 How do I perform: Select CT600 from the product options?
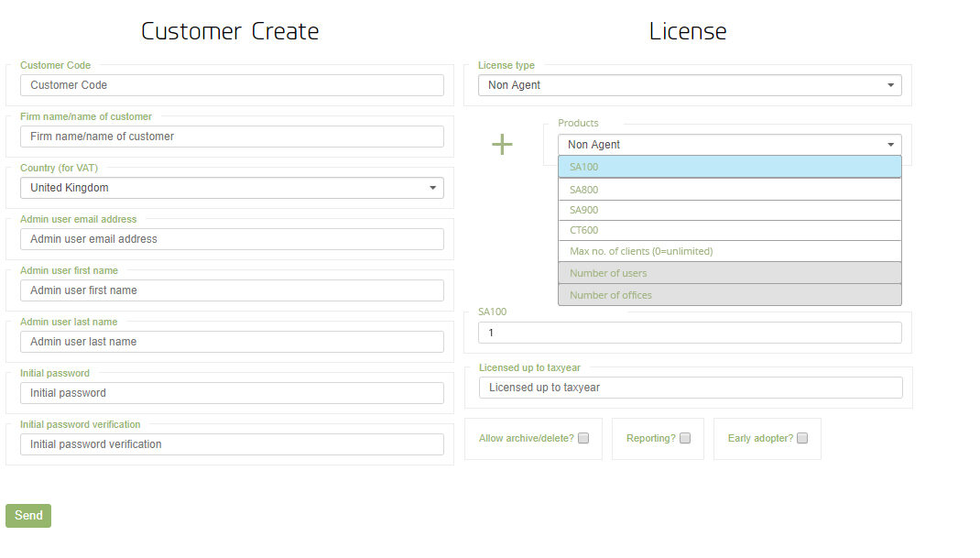[x=729, y=230]
